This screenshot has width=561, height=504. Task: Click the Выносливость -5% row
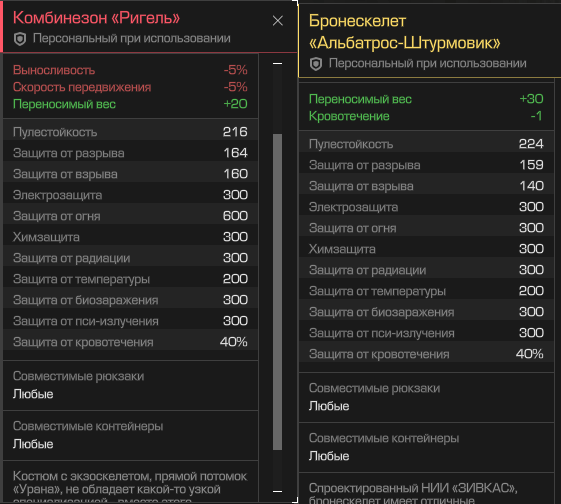(x=130, y=70)
